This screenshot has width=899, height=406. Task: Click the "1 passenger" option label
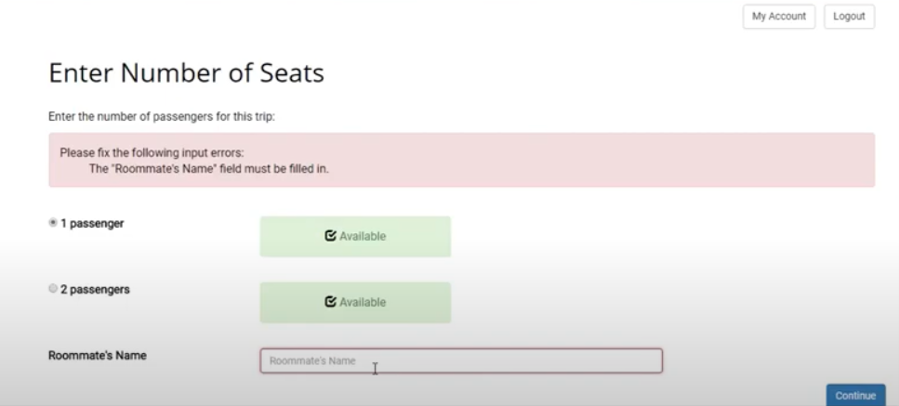tap(92, 224)
